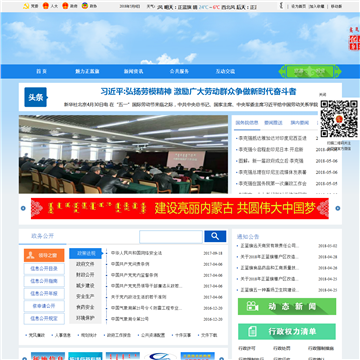This screenshot has width=360, height=360.
Task: Click the 政务公开 section tab
Action: pyautogui.click(x=42, y=236)
